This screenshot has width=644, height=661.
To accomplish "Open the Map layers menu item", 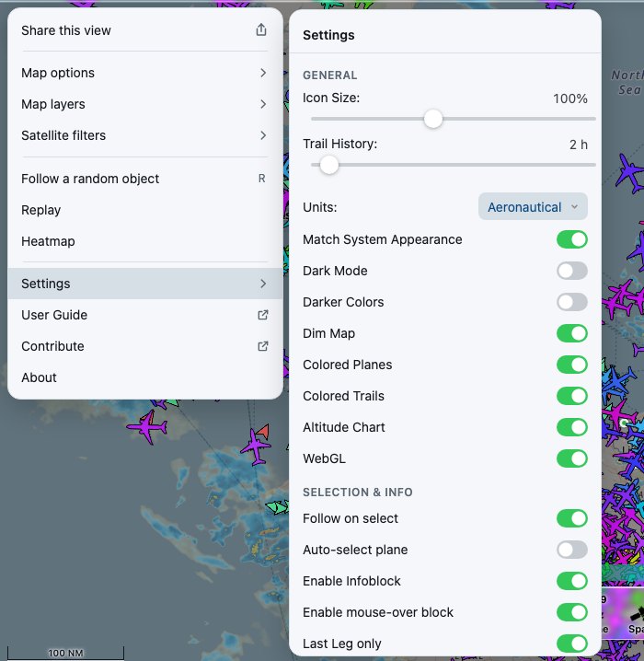I will (144, 104).
